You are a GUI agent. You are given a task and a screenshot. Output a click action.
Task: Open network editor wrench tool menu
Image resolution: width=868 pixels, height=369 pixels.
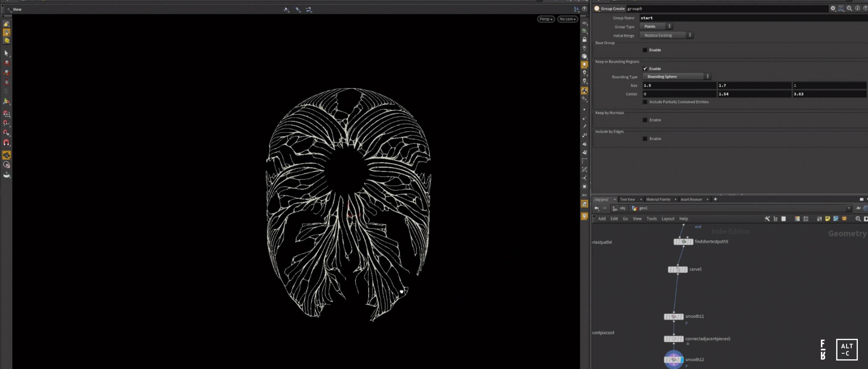click(767, 219)
